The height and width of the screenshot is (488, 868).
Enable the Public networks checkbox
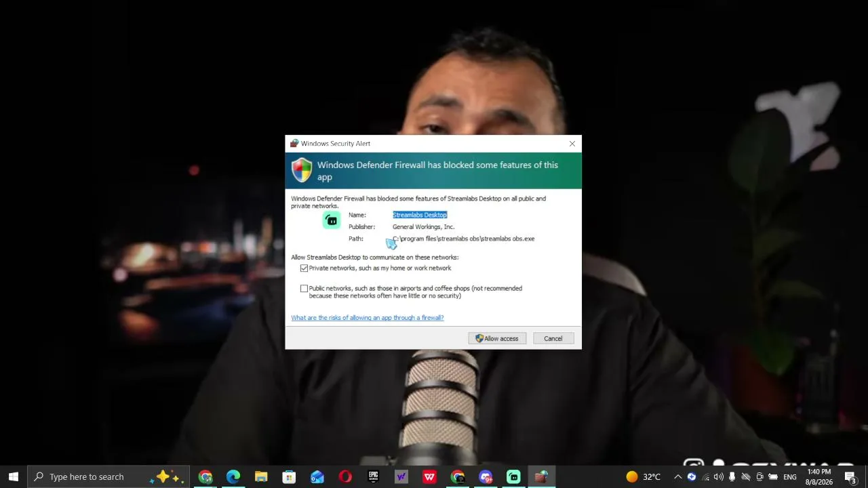point(304,289)
